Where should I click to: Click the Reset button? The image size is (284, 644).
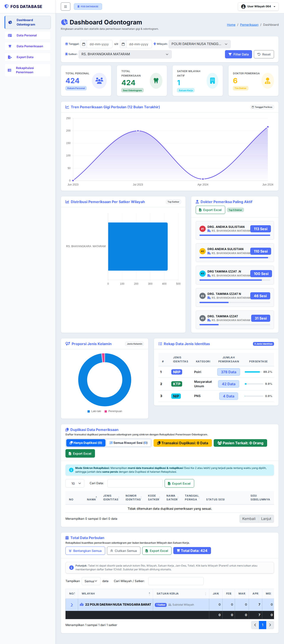264,54
